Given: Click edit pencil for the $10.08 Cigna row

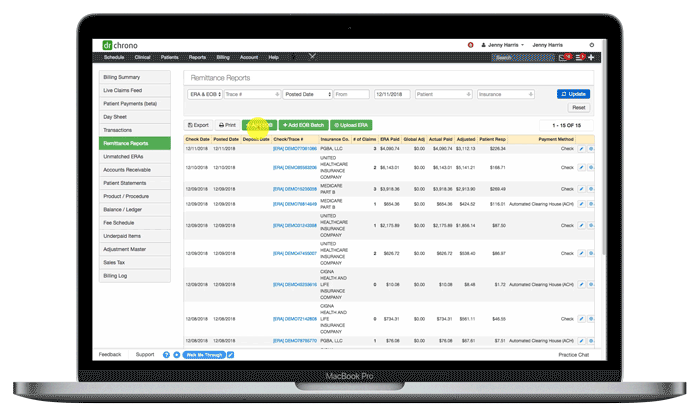Looking at the screenshot, I should (581, 284).
